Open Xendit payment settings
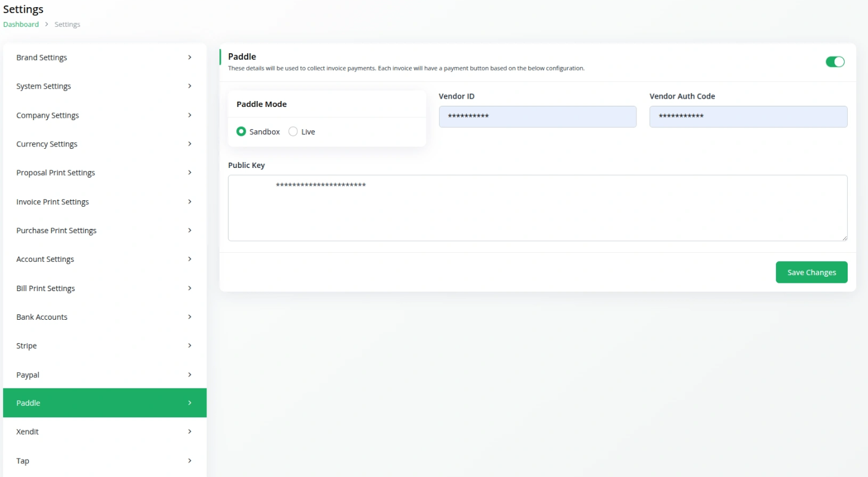The width and height of the screenshot is (868, 477). coord(105,432)
